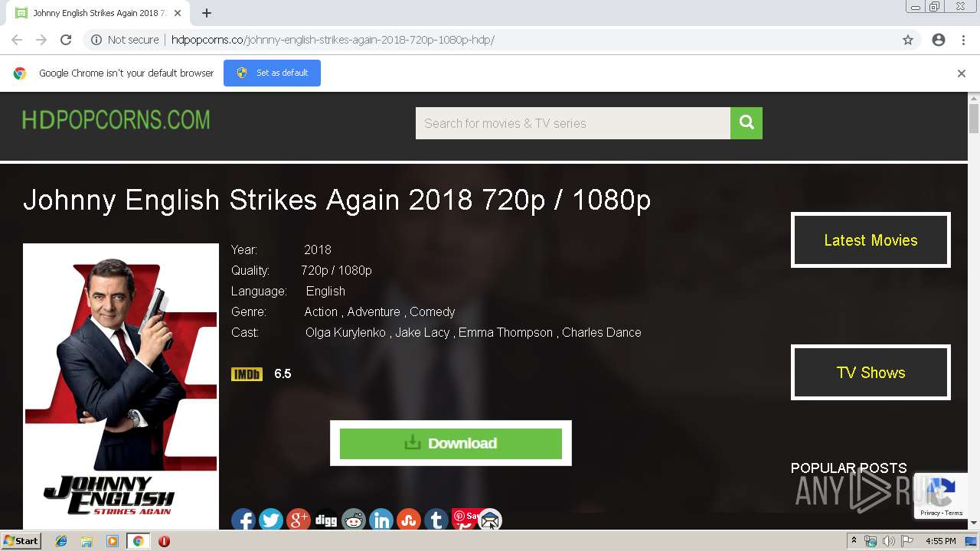Open the Chrome profile avatar menu

[x=939, y=40]
